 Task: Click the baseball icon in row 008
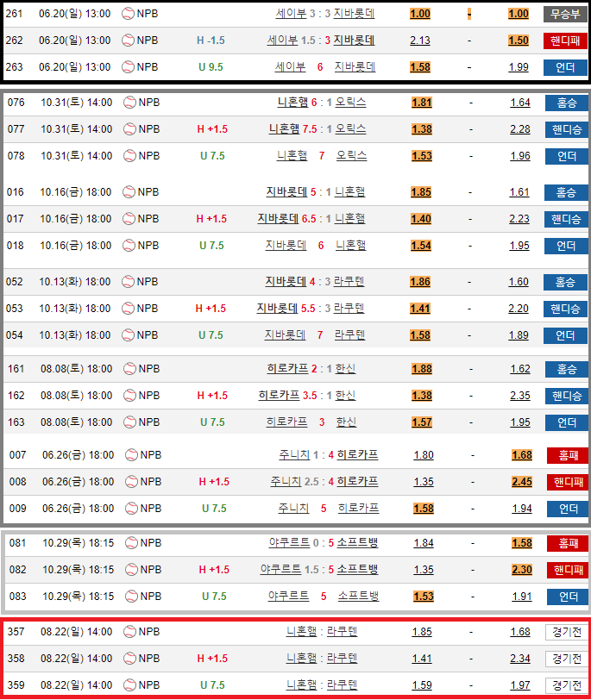click(130, 482)
